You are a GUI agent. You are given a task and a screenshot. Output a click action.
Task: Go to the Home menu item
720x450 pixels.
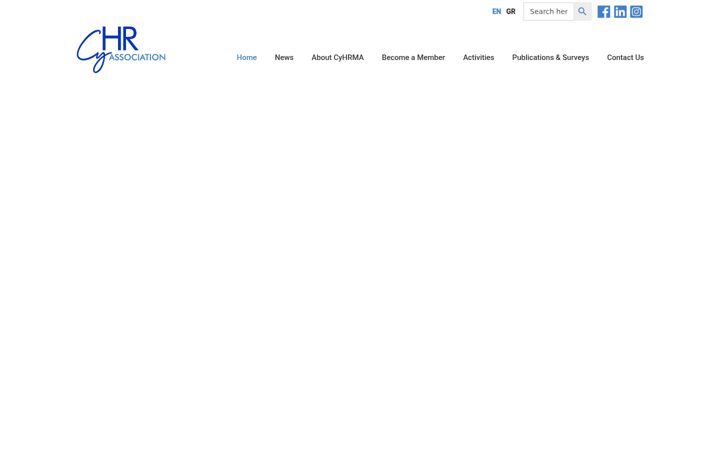coord(247,57)
